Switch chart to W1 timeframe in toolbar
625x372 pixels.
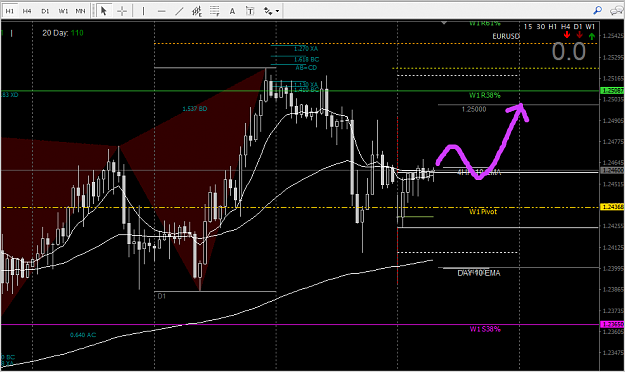(x=63, y=11)
